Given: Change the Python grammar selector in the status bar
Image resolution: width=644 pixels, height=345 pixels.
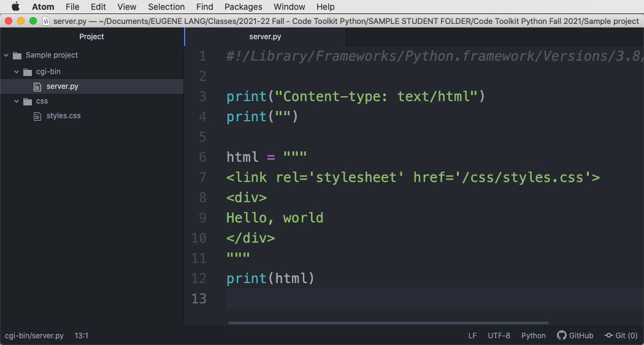Looking at the screenshot, I should pyautogui.click(x=533, y=335).
